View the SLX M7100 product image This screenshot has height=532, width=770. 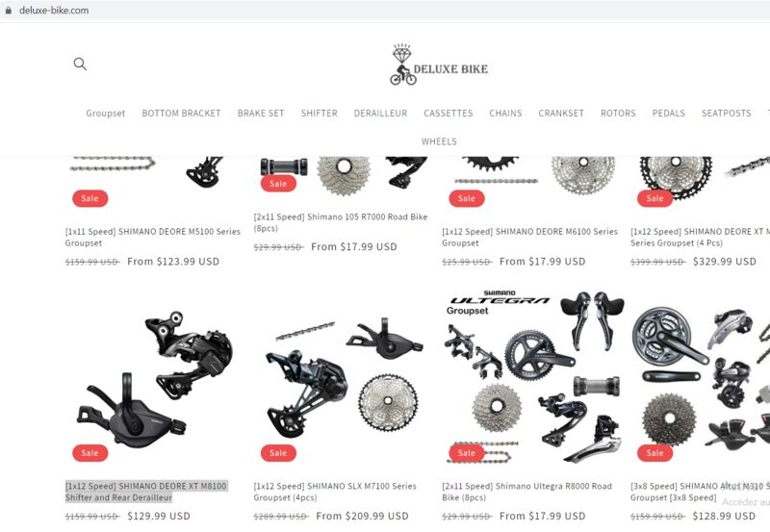pos(344,376)
